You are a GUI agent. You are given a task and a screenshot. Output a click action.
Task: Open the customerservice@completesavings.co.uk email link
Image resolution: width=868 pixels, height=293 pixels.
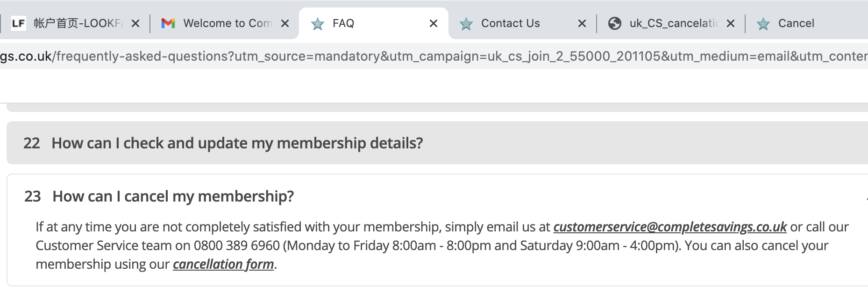pyautogui.click(x=670, y=227)
